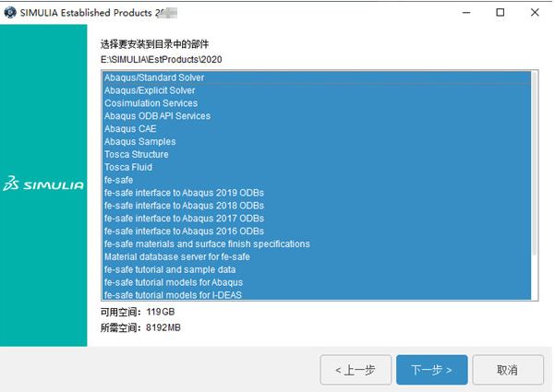
Task: Select fe-safe interface to Abaqus 2018 ODBs
Action: [317, 206]
